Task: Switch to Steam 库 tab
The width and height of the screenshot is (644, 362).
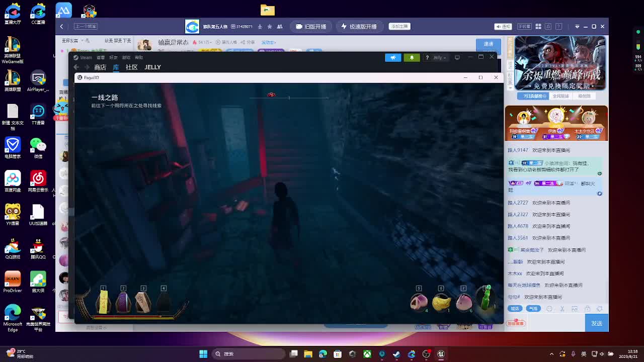Action: 116,67
